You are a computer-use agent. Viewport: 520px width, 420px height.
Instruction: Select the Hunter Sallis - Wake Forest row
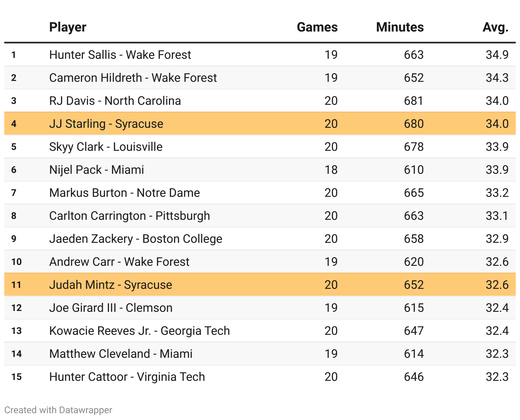[x=120, y=55]
